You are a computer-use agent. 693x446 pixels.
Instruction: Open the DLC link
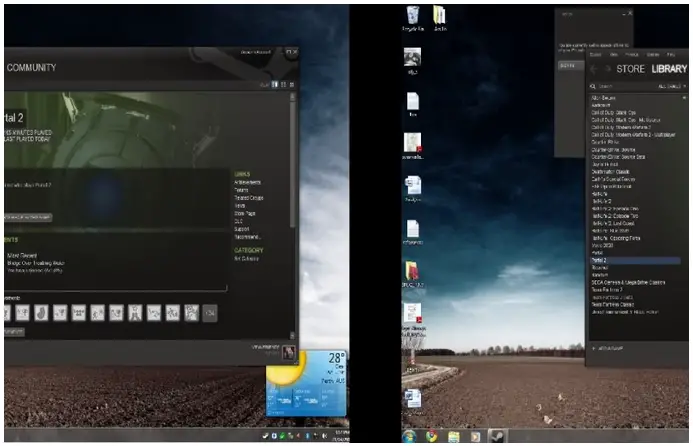[238, 221]
